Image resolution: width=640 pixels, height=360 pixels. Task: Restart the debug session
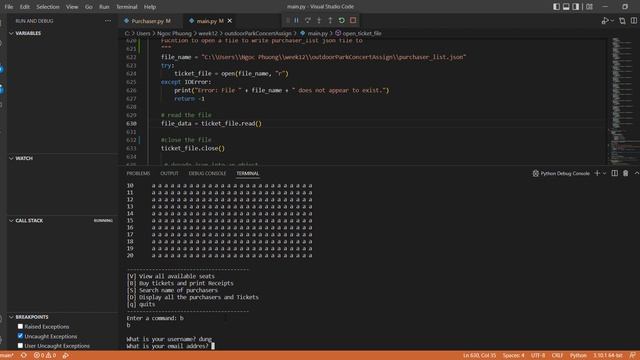coord(342,20)
